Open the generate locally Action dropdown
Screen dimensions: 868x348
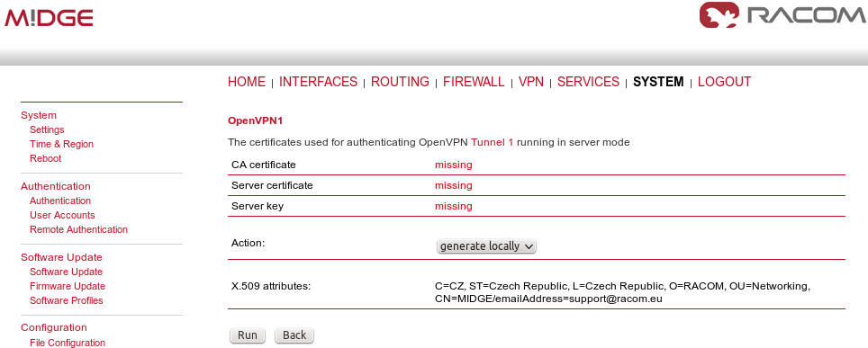486,246
